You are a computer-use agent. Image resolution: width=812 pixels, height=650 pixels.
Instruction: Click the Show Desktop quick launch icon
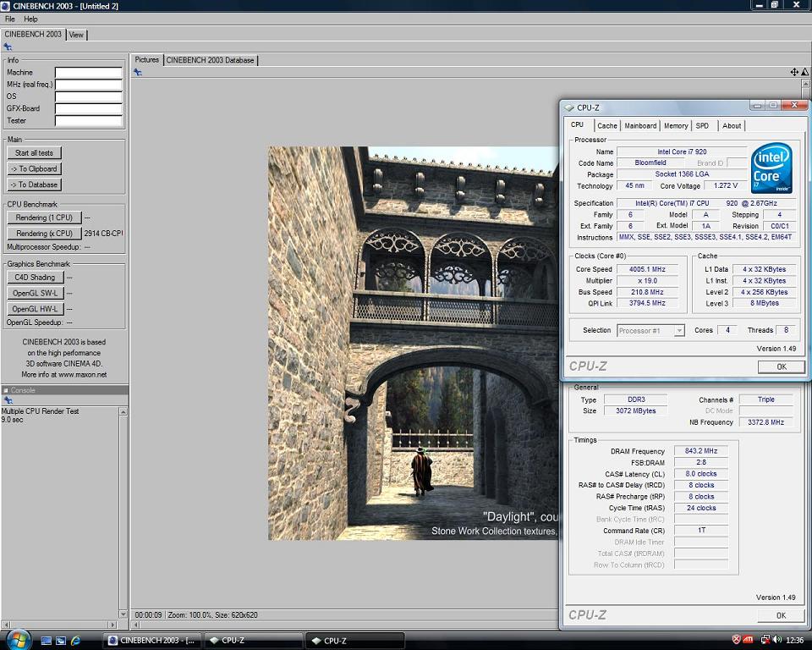pyautogui.click(x=46, y=641)
